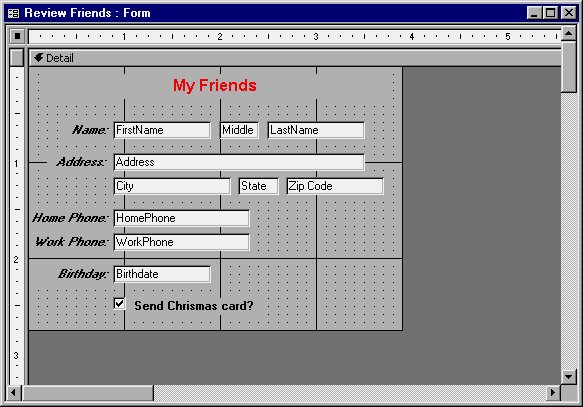Click the form selector box beside ruler

click(x=17, y=36)
